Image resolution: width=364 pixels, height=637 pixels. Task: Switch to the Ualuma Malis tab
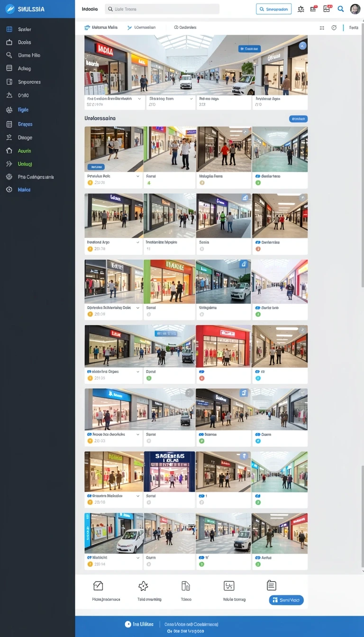[x=101, y=27]
